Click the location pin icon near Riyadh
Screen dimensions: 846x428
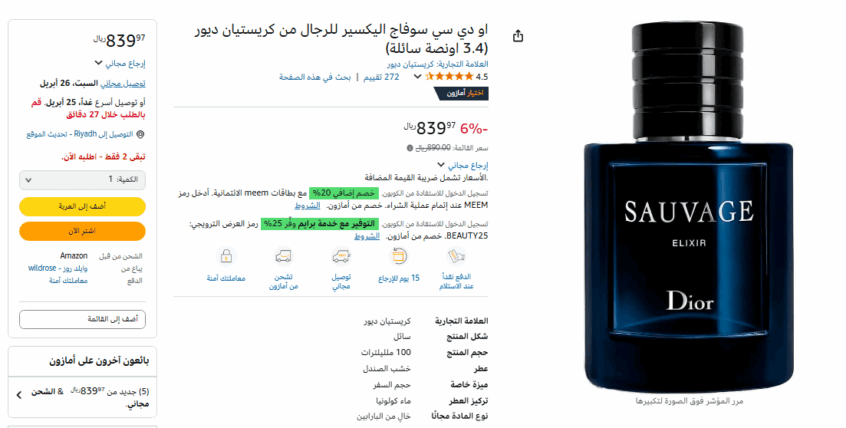[x=140, y=134]
